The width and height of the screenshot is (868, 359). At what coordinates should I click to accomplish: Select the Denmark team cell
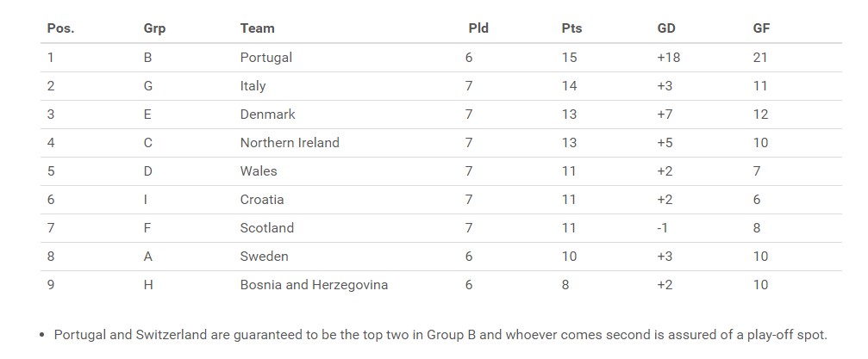point(268,115)
